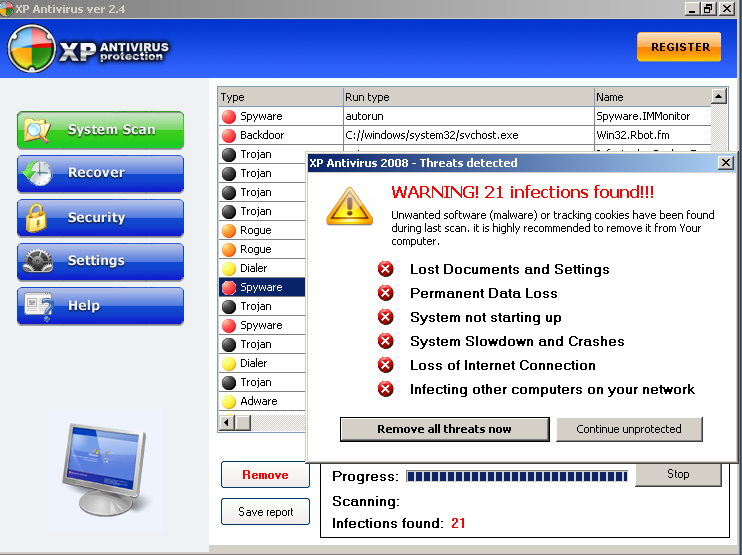The height and width of the screenshot is (555, 742).
Task: Click the Help document icon
Action: point(38,306)
